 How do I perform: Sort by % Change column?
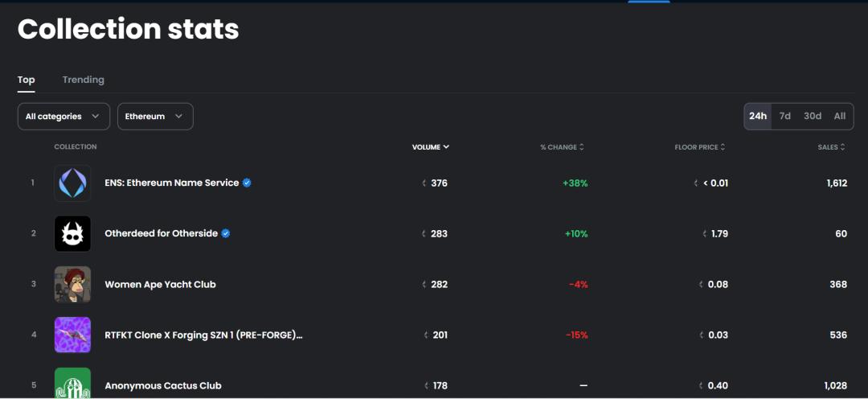(562, 147)
